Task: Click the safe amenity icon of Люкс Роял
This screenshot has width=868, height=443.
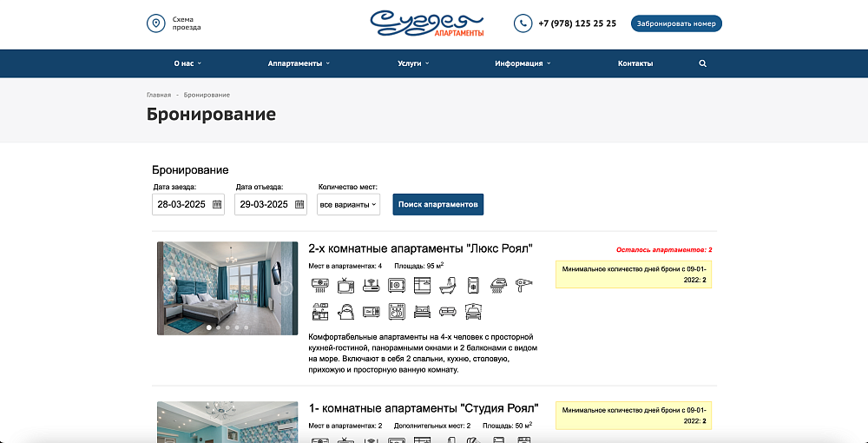Action: click(397, 285)
